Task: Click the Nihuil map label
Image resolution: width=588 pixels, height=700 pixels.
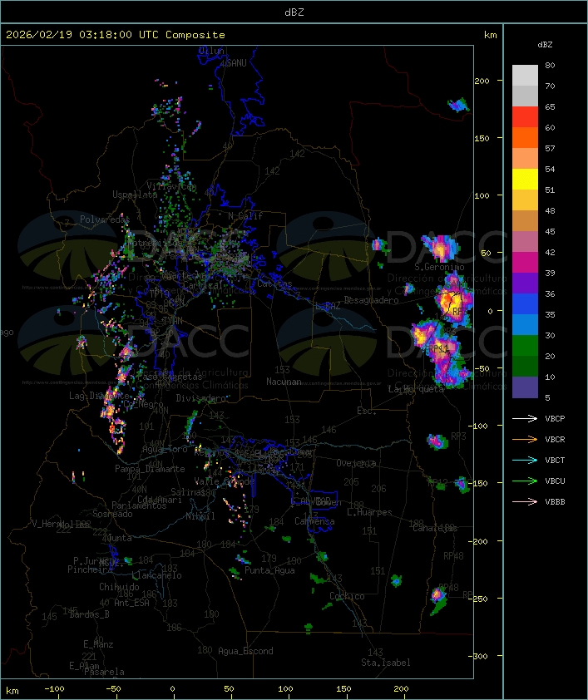Action: click(x=200, y=516)
